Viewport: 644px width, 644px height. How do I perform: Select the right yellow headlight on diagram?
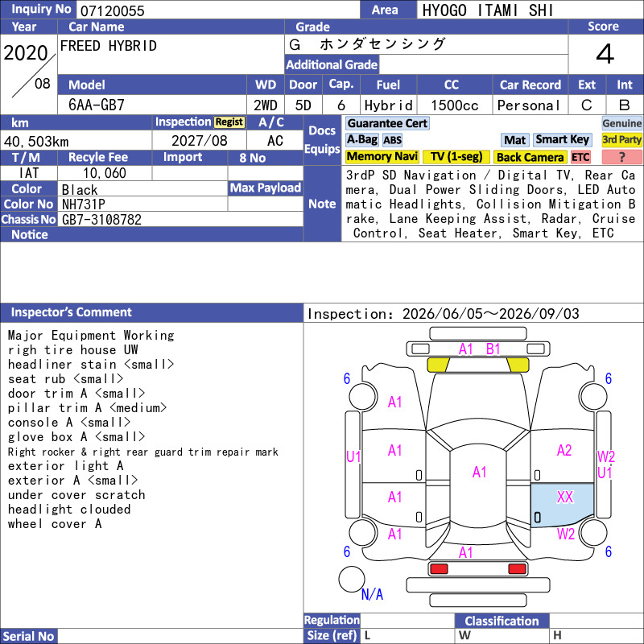[518, 365]
